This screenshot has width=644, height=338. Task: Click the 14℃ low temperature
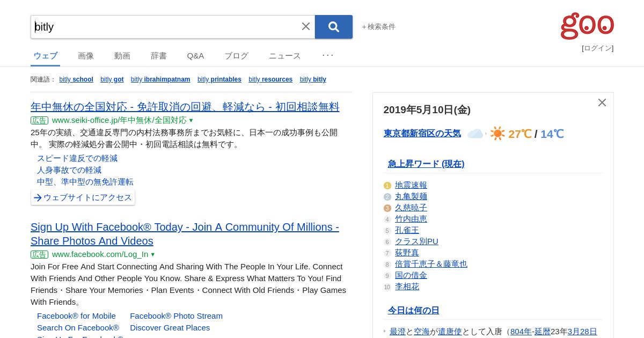[x=552, y=134]
